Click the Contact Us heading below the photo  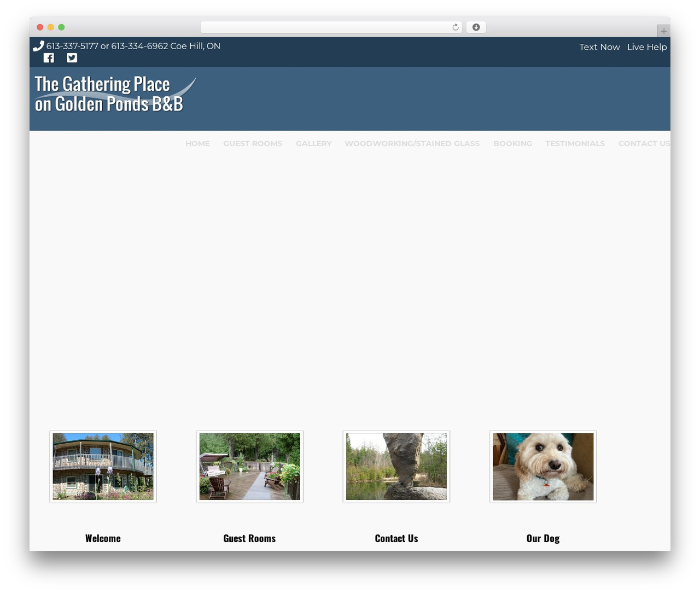click(x=396, y=538)
